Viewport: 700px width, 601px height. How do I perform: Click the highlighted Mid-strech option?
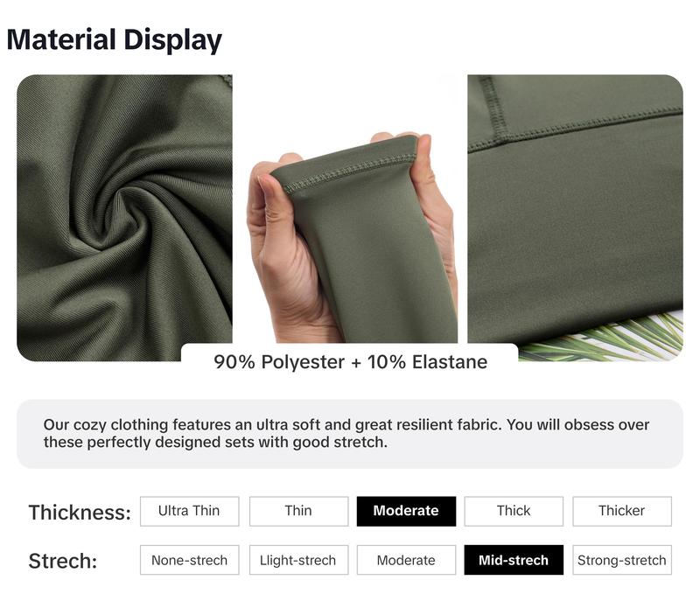point(514,560)
